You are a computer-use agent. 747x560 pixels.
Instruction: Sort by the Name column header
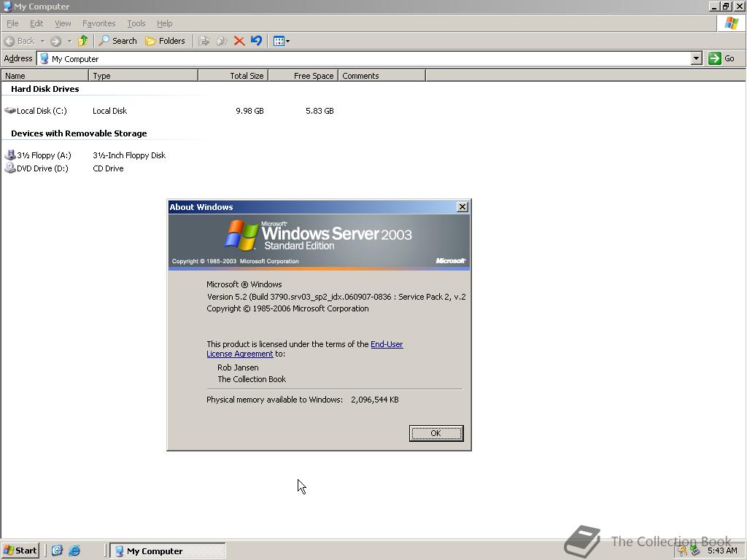pyautogui.click(x=44, y=76)
